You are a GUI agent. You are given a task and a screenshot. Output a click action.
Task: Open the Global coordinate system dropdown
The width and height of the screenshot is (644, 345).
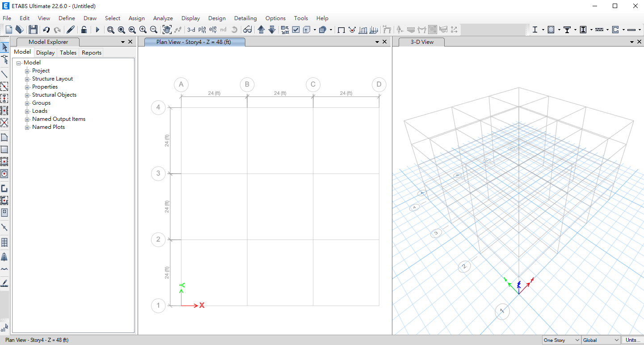[x=601, y=340]
